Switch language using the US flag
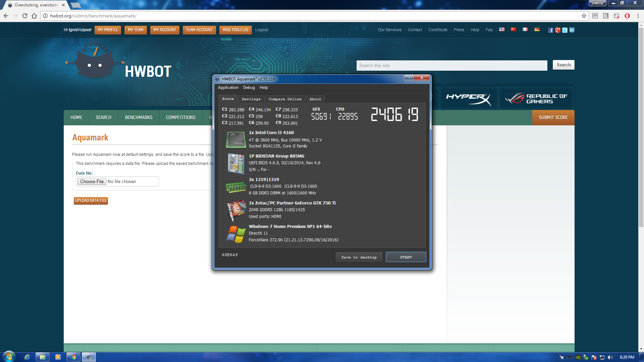The height and width of the screenshot is (362, 644). click(x=502, y=29)
